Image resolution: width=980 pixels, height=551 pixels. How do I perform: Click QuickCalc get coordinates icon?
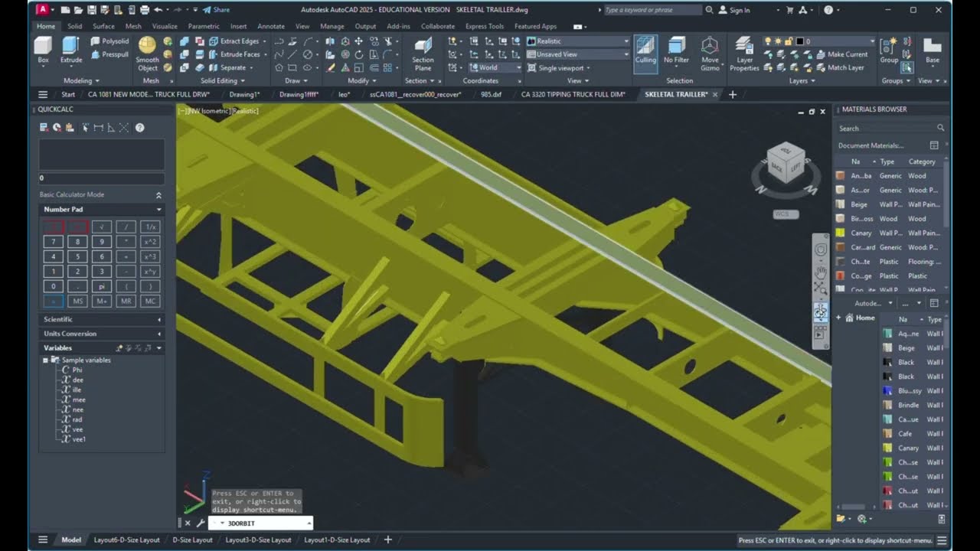85,128
